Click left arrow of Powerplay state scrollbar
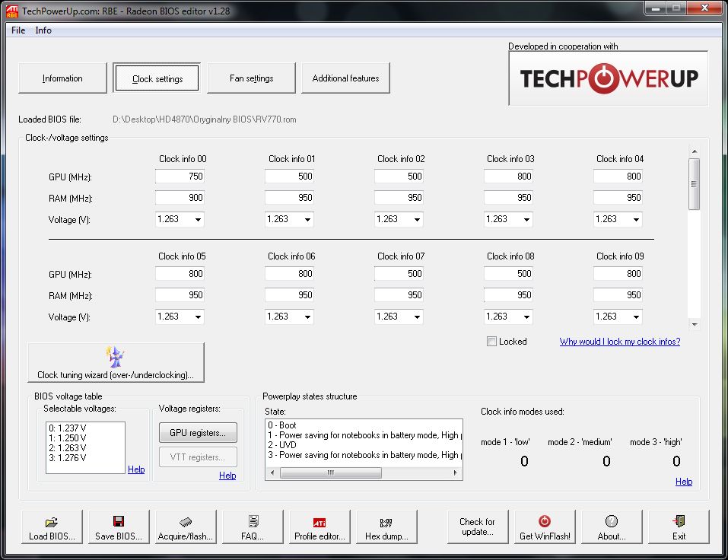Screen dimensions: 728x560 coord(272,473)
